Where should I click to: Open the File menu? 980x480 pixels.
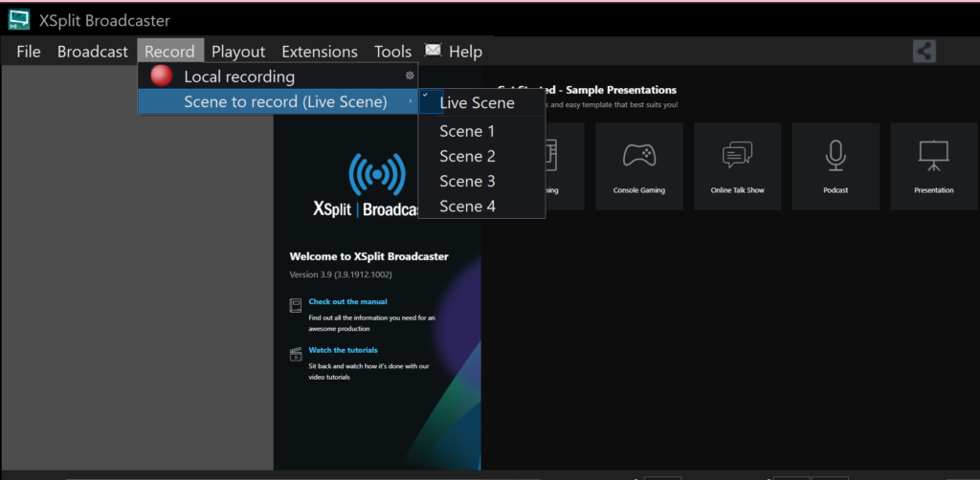29,52
